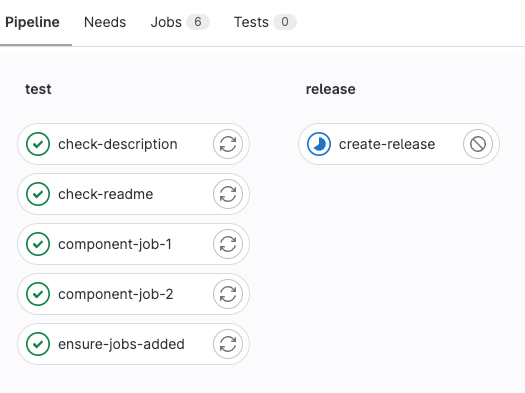525x393 pixels.
Task: Retry the check-description job
Action: coord(228,144)
